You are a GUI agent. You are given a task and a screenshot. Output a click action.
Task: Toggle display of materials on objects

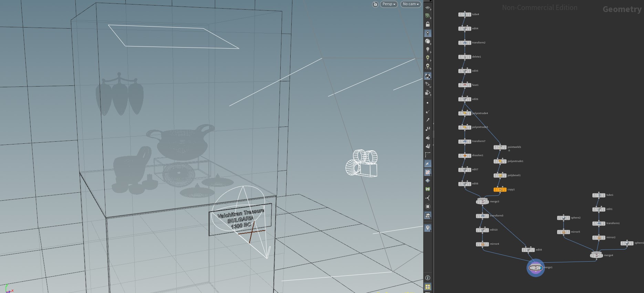click(428, 76)
